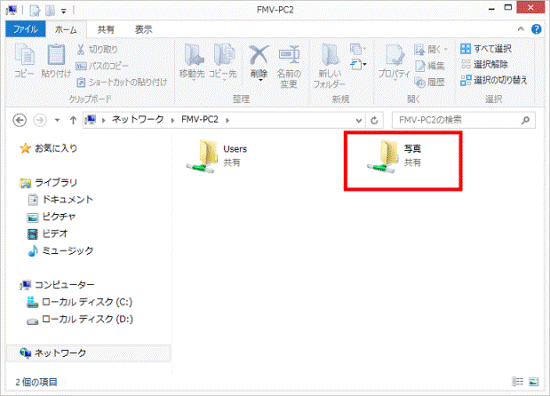This screenshot has width=550, height=396.
Task: Click the Cut (切り取り) scissors icon
Action: tap(81, 49)
